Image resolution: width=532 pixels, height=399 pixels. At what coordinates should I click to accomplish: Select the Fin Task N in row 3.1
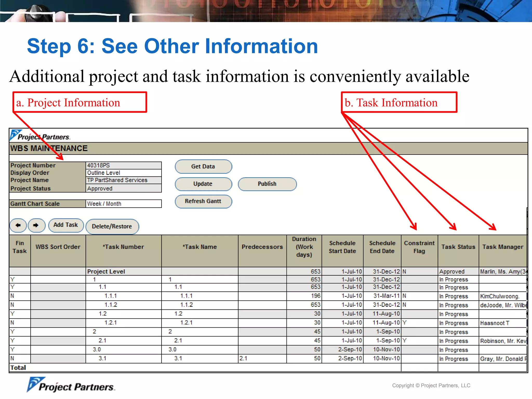(x=20, y=358)
